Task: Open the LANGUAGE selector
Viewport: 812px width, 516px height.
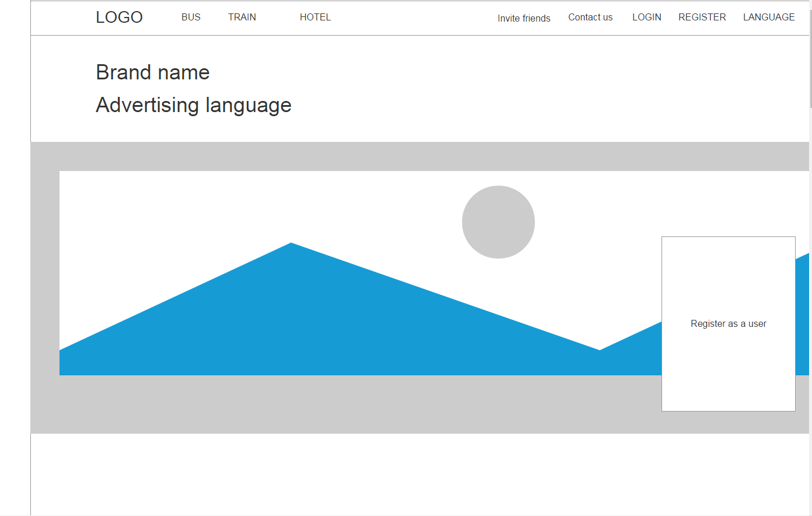Action: coord(768,18)
